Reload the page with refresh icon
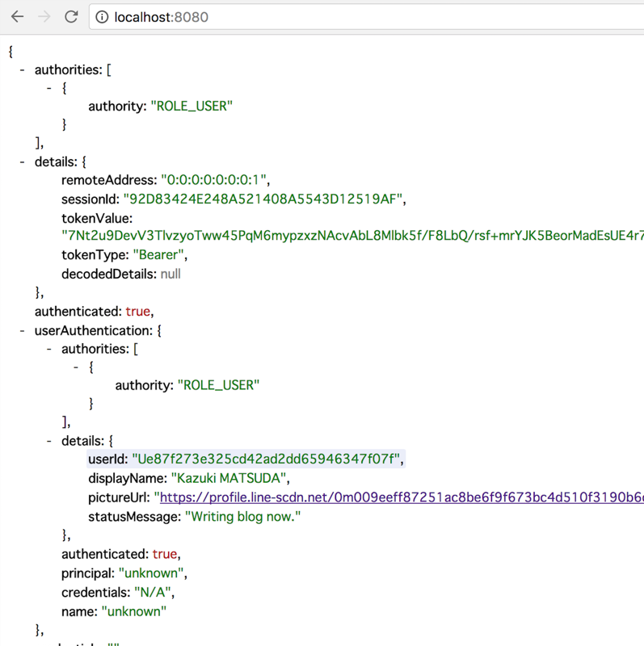Image resolution: width=644 pixels, height=646 pixels. 71,17
